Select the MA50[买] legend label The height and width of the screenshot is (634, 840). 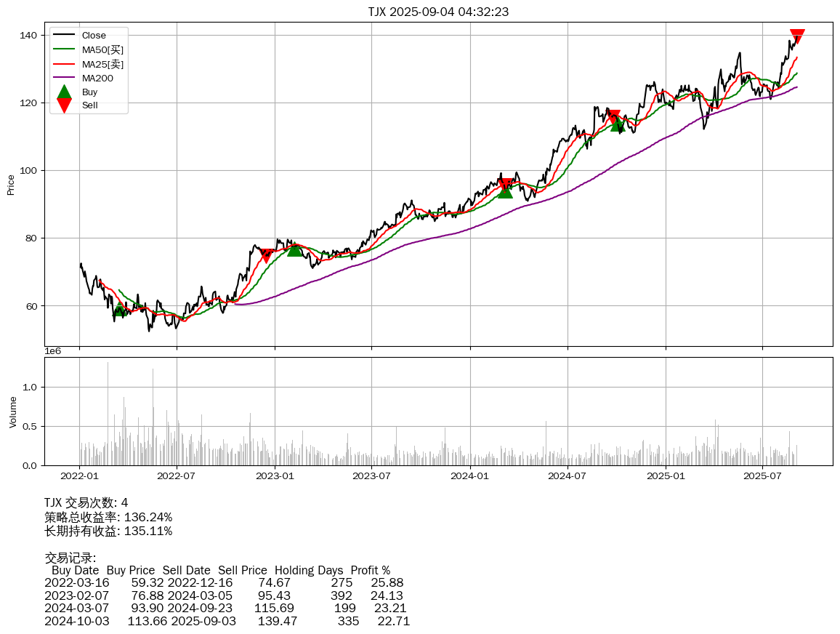(x=102, y=49)
